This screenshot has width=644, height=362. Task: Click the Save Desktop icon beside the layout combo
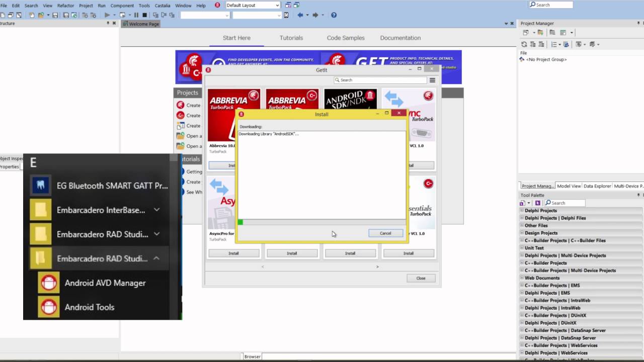pyautogui.click(x=288, y=5)
